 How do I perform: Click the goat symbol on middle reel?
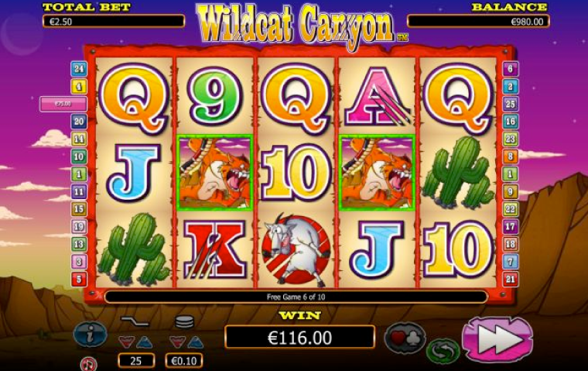296,249
